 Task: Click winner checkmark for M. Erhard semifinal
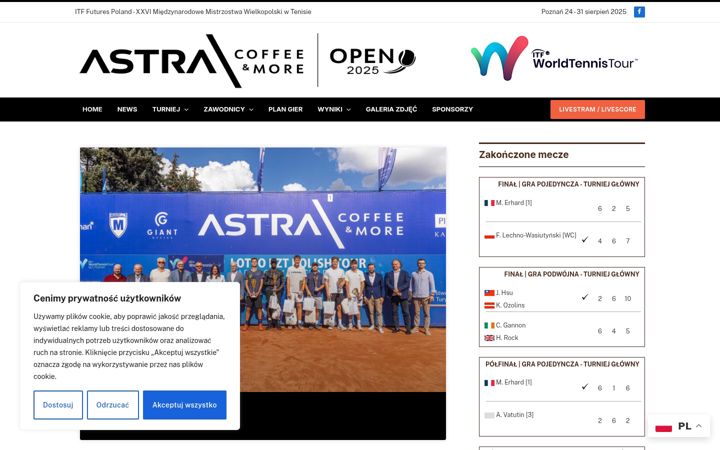pos(585,387)
